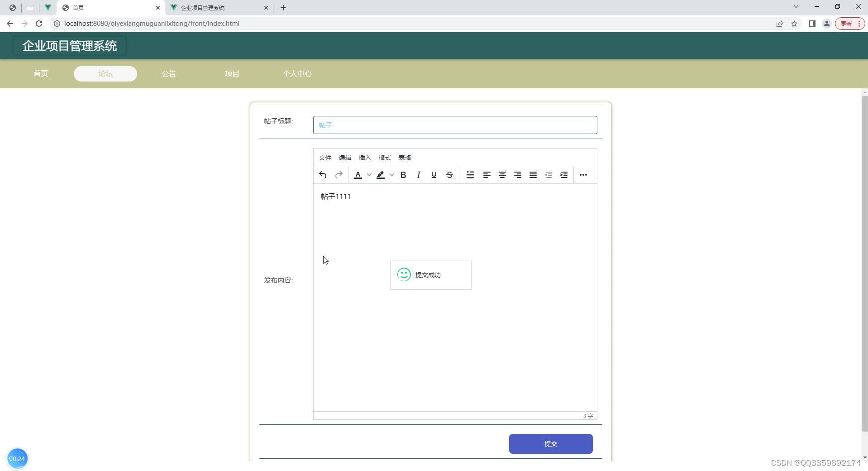Open the highlight color dropdown arrow
The image size is (868, 471).
click(x=392, y=175)
